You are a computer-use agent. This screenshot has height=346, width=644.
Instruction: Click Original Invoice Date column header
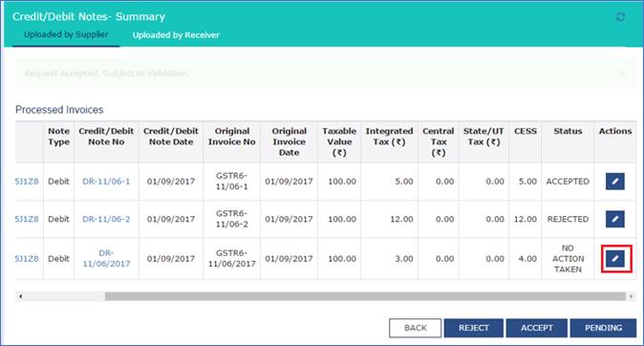[289, 141]
